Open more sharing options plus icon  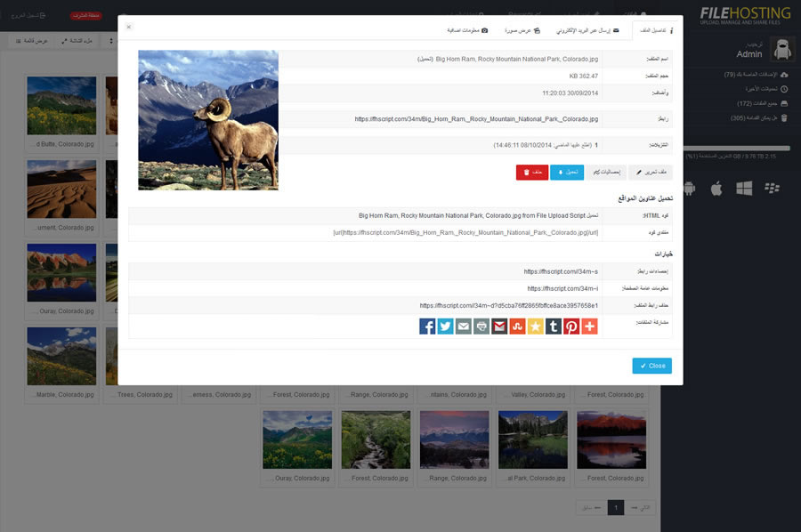pos(589,326)
